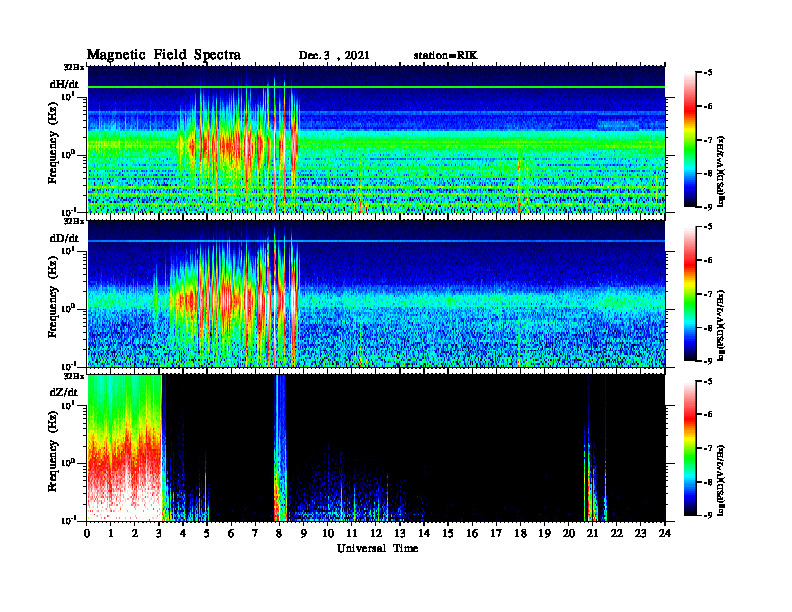
Task: Click hour 18 on the Universal Time axis
Action: [x=520, y=534]
